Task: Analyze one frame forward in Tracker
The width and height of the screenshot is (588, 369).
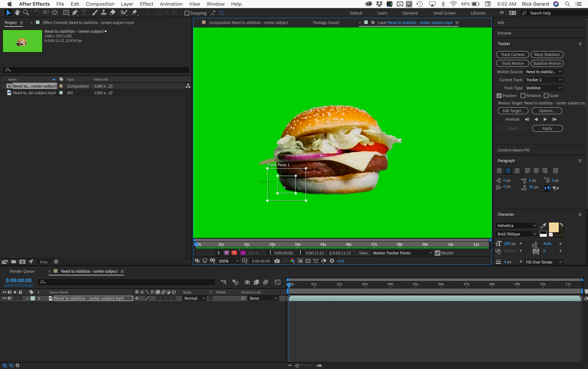Action: tap(554, 119)
